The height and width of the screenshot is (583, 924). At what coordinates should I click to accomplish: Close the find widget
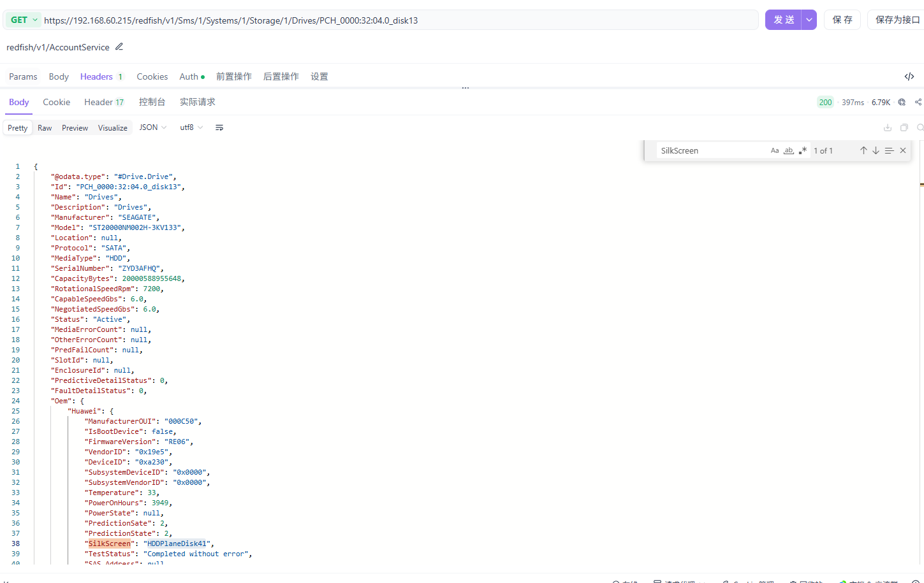click(x=903, y=150)
